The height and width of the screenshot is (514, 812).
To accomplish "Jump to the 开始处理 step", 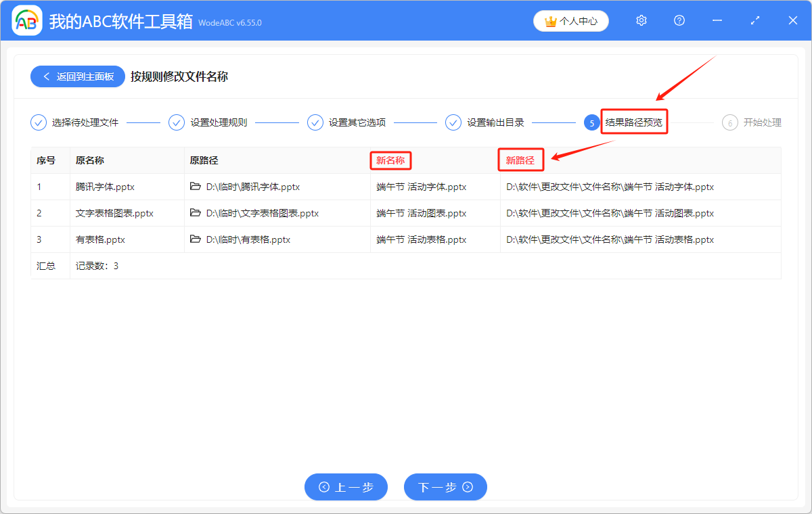I will pyautogui.click(x=762, y=122).
